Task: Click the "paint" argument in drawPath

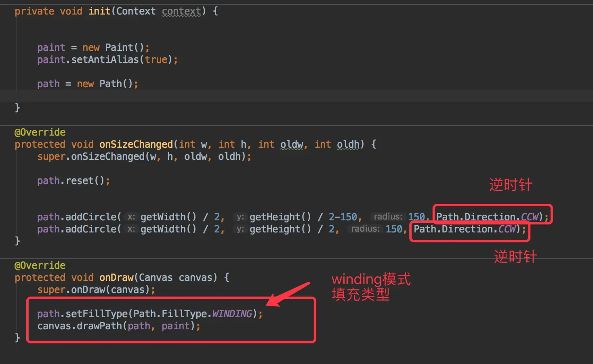Action: tap(176, 326)
